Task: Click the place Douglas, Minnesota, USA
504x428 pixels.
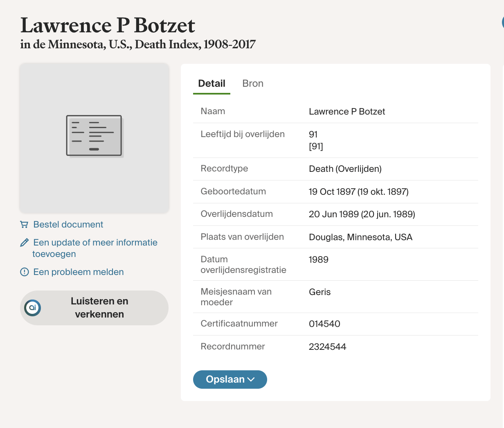Action: click(x=360, y=237)
